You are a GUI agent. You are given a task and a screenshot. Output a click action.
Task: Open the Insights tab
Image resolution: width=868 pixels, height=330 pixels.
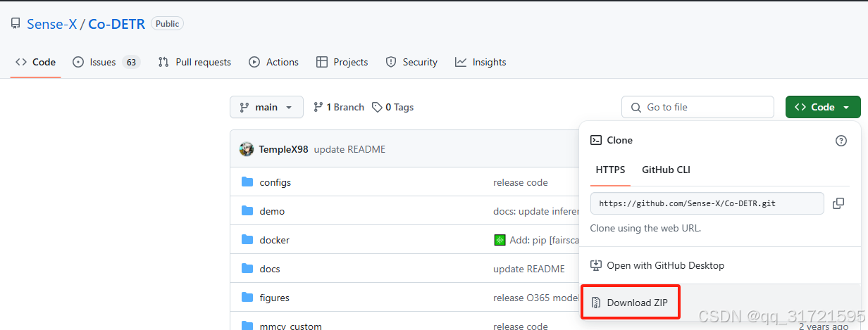pyautogui.click(x=480, y=62)
